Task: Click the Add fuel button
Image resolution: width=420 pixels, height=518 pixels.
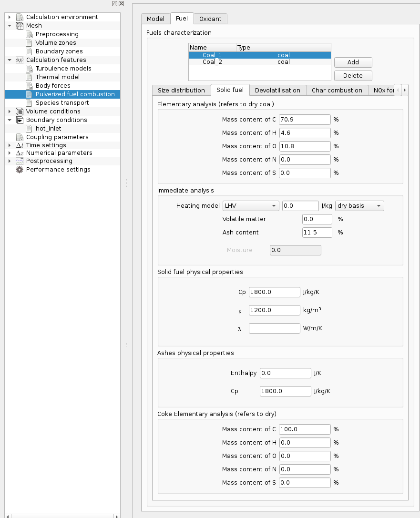Action: (x=353, y=62)
